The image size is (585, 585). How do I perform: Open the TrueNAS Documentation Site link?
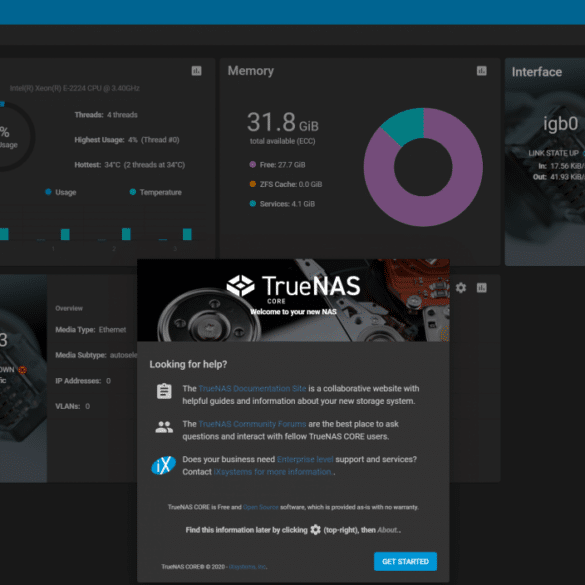pyautogui.click(x=252, y=388)
